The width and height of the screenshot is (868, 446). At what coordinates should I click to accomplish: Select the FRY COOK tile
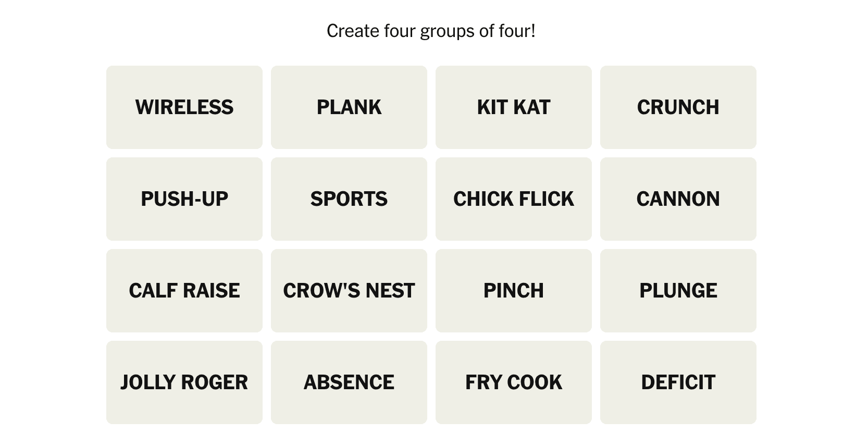tap(514, 382)
